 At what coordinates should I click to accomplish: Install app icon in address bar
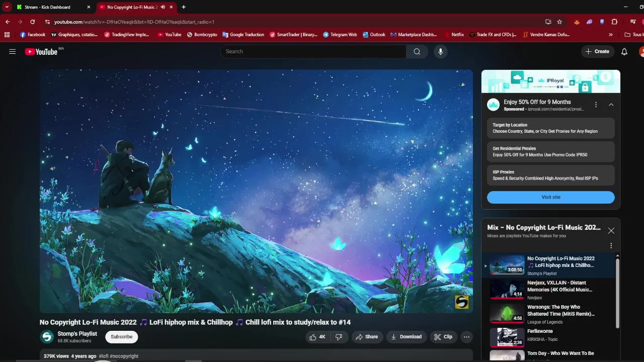tap(548, 22)
